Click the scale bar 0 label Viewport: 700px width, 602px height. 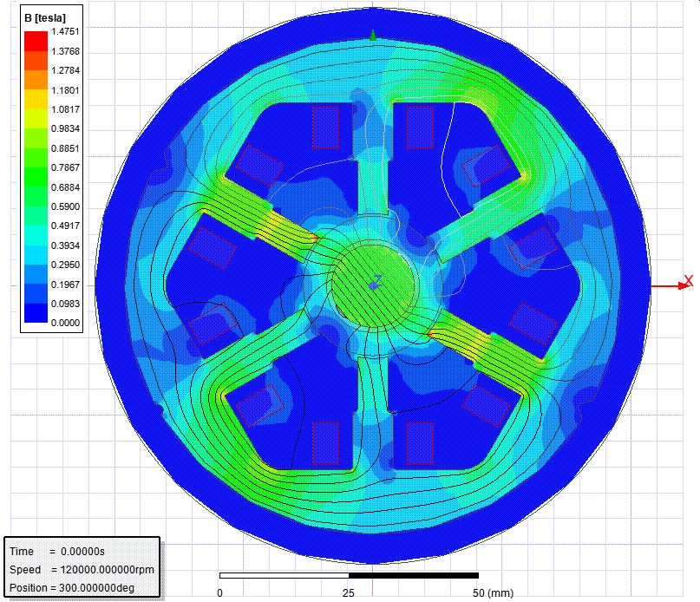pyautogui.click(x=219, y=593)
